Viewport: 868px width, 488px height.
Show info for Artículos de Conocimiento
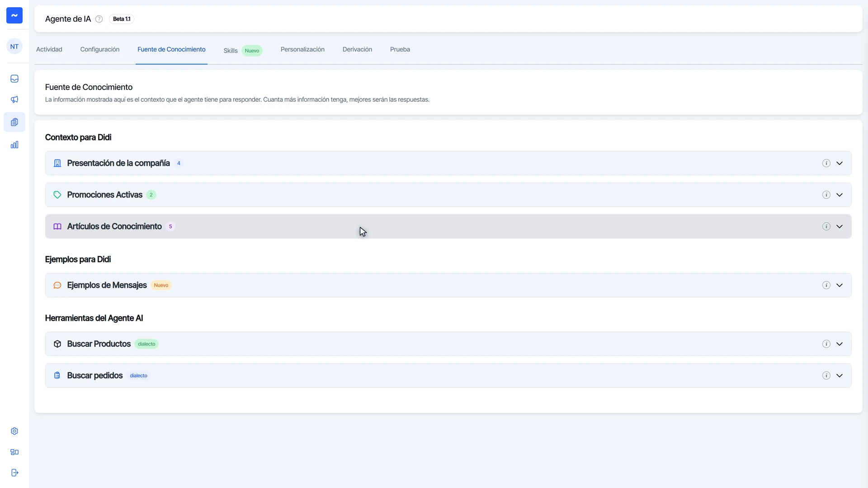click(x=826, y=226)
